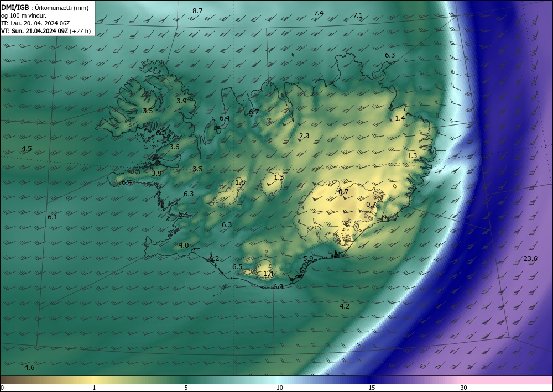
Task: Click the 6.5 value on the map
Action: pos(237,267)
